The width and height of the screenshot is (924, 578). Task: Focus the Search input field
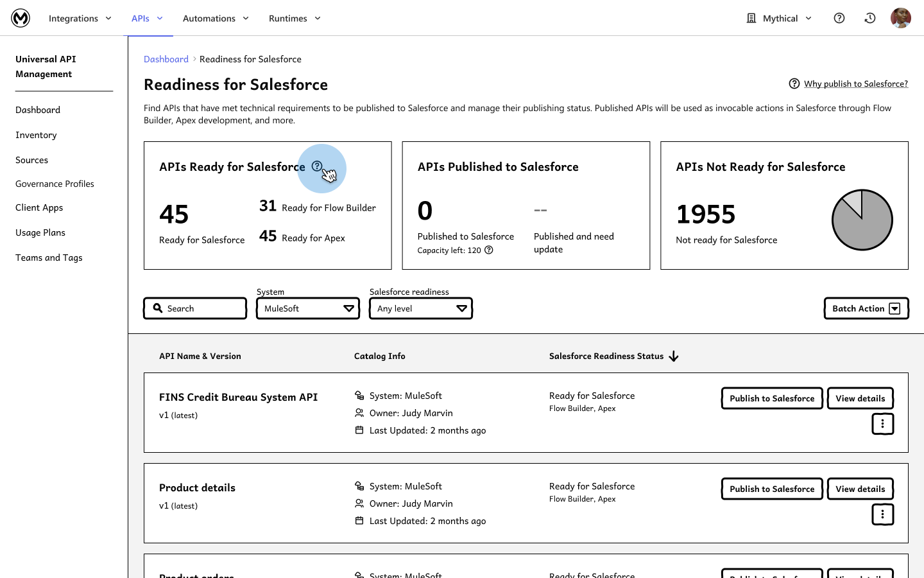[195, 308]
